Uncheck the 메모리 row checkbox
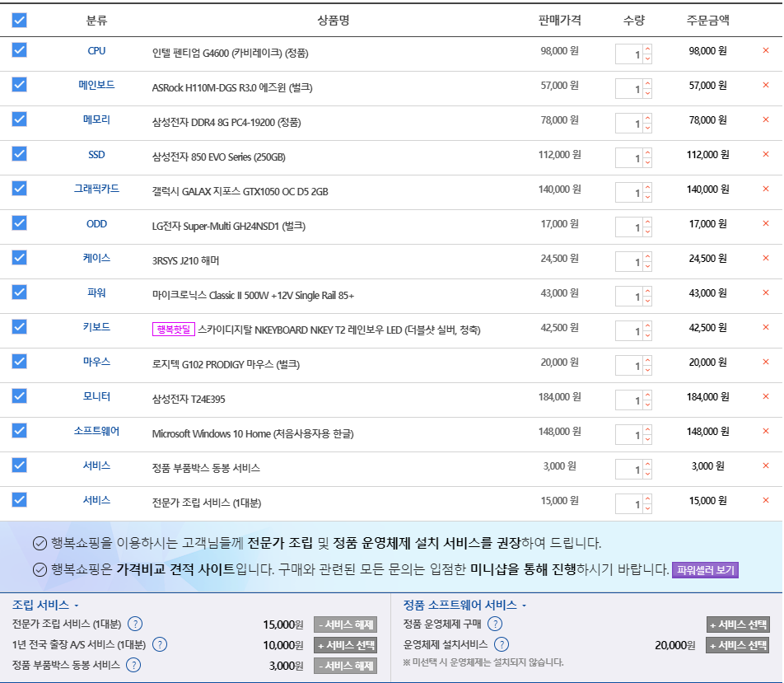The height and width of the screenshot is (683, 784). tap(19, 119)
